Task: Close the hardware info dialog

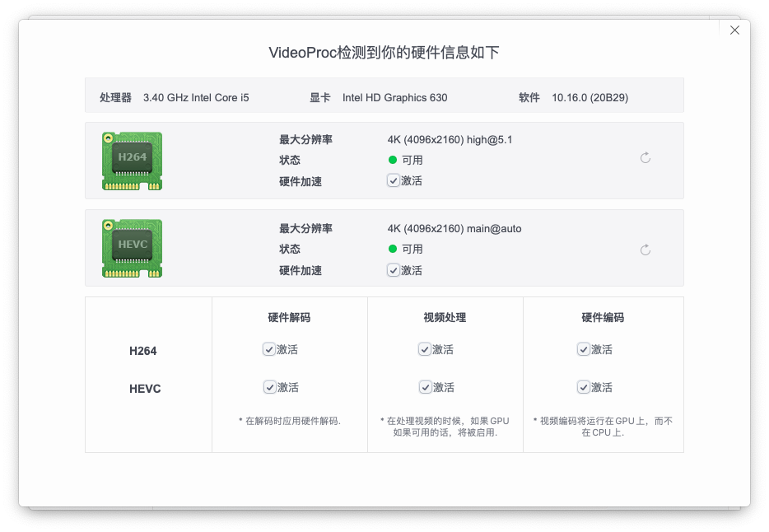Action: pos(734,30)
